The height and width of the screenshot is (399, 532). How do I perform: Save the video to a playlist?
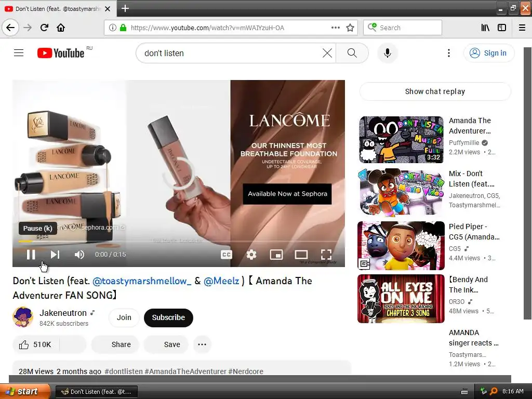click(x=166, y=344)
